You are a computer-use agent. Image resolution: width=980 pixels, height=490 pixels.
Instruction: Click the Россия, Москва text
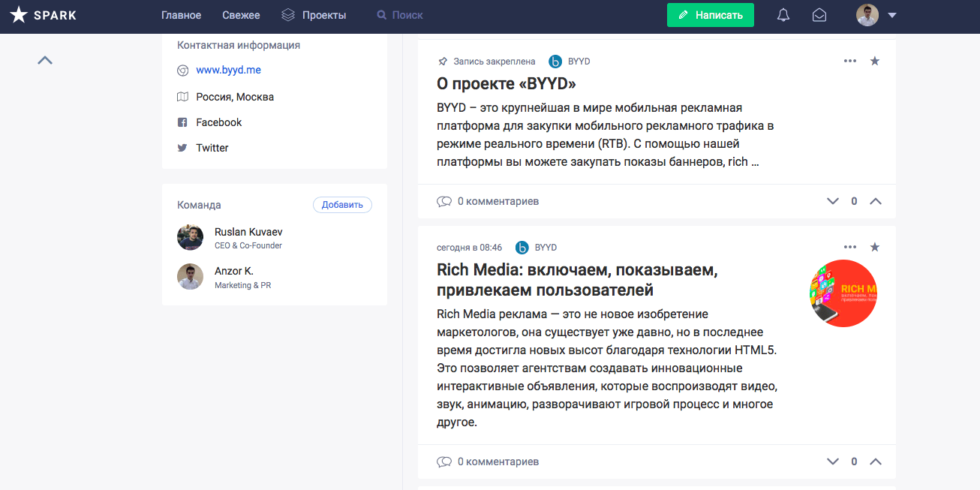coord(235,97)
